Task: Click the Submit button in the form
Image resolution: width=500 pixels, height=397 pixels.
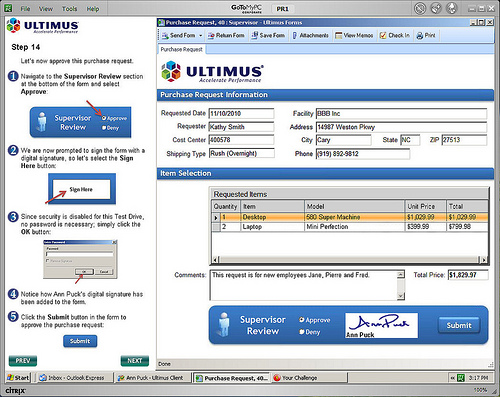Action: [459, 325]
